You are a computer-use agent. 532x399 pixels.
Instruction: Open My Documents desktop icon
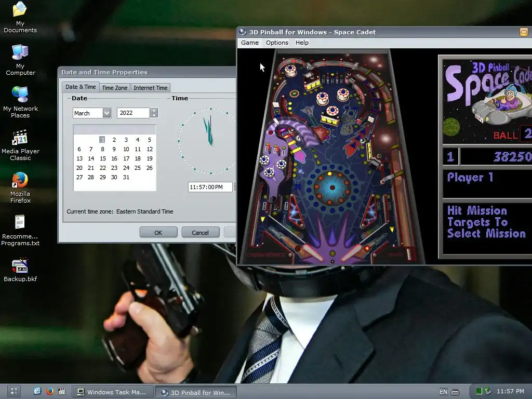(20, 17)
